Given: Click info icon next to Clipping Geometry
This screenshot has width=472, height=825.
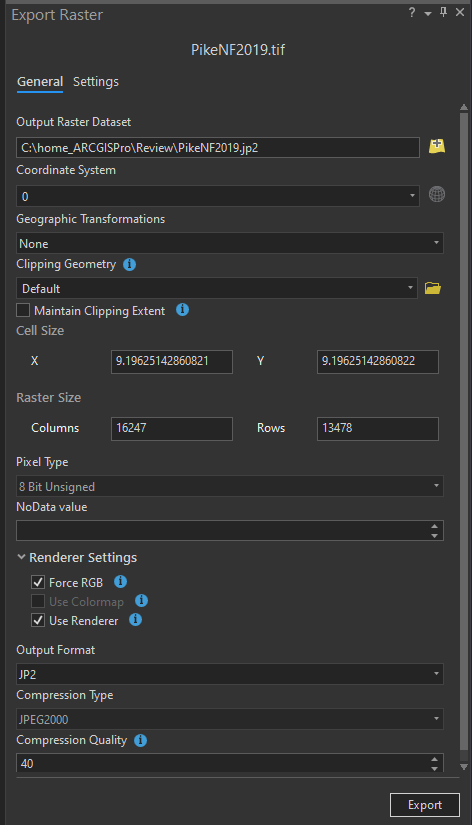Looking at the screenshot, I should pyautogui.click(x=129, y=264).
